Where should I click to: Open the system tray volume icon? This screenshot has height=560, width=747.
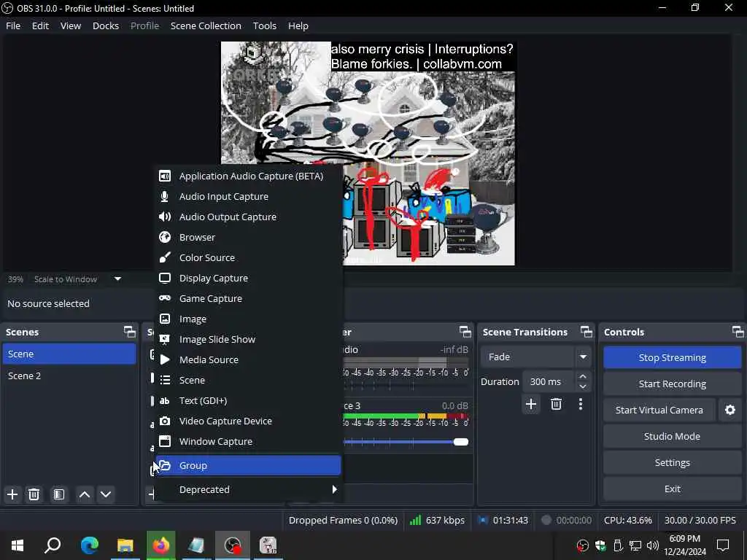point(653,545)
